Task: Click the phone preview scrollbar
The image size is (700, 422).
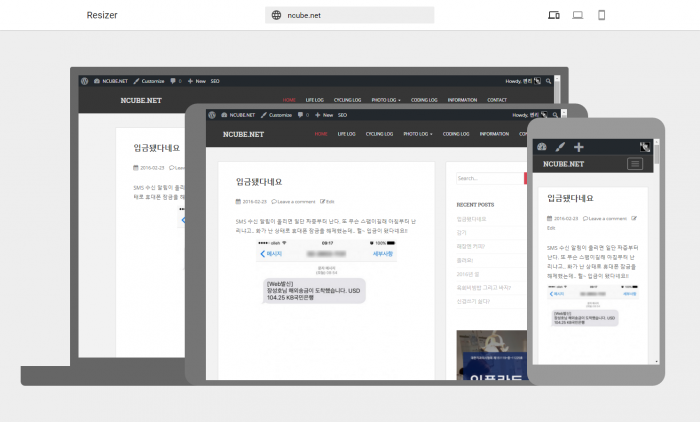Action: coord(657,251)
